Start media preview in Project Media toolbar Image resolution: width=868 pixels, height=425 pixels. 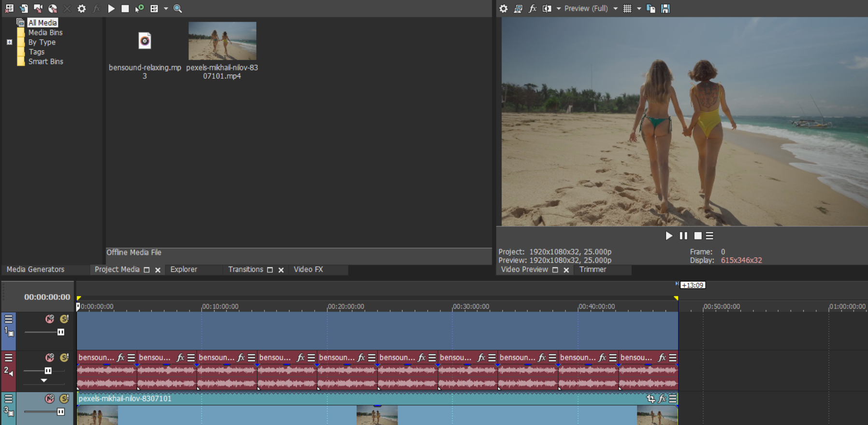111,8
